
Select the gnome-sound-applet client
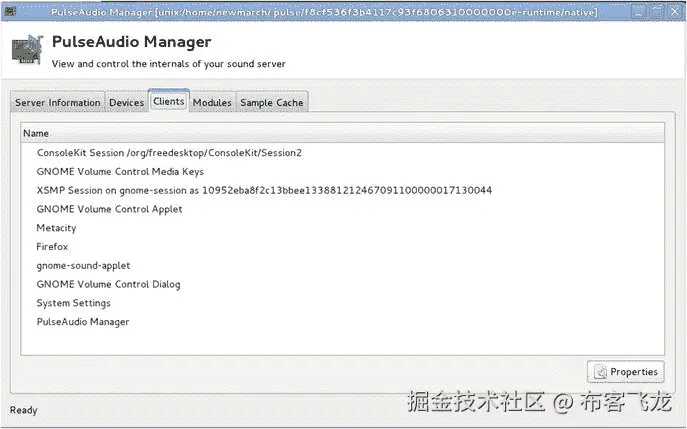pos(342,266)
